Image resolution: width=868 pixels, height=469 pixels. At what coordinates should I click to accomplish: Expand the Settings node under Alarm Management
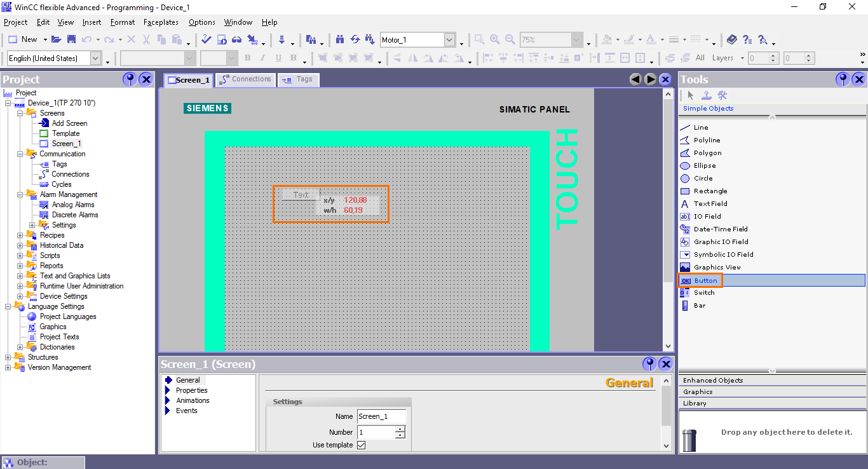coord(32,225)
